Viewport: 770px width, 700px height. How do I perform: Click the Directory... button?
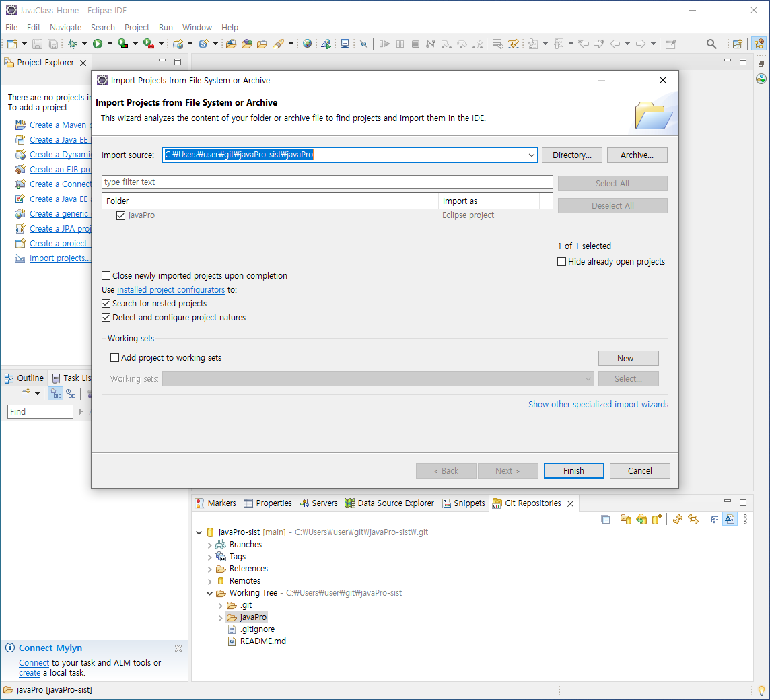click(x=571, y=155)
